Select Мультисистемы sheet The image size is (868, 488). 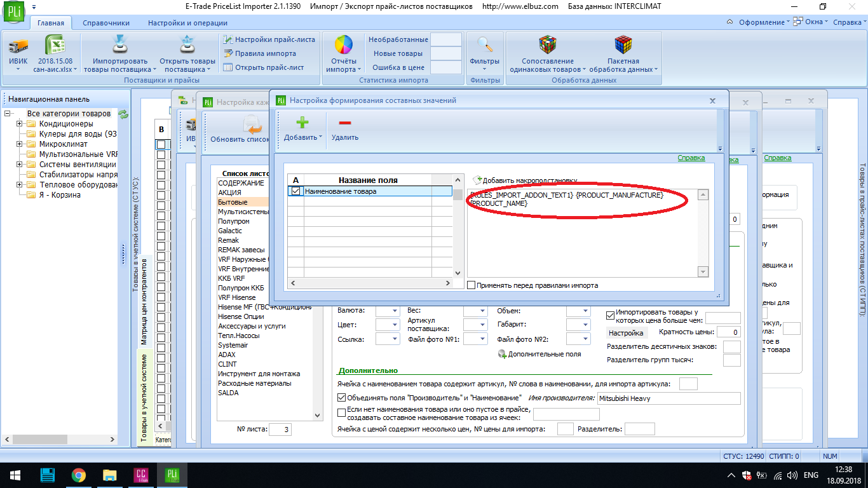pyautogui.click(x=264, y=212)
